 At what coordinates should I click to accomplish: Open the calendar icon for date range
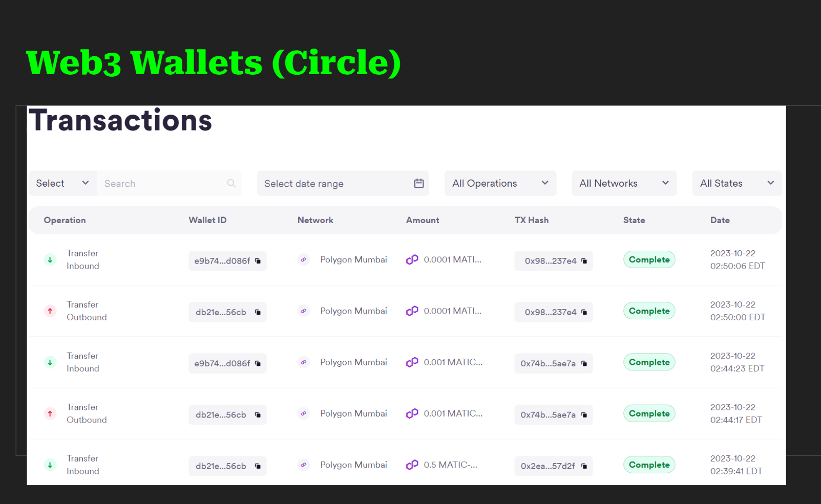pyautogui.click(x=419, y=183)
